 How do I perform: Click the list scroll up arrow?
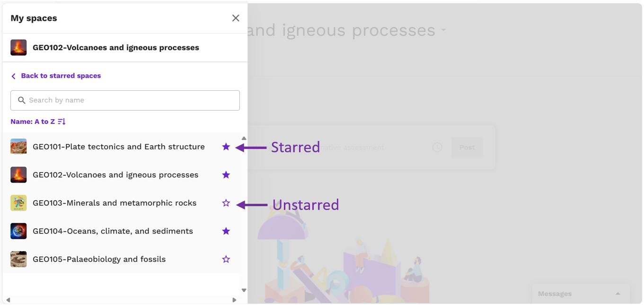(x=244, y=138)
